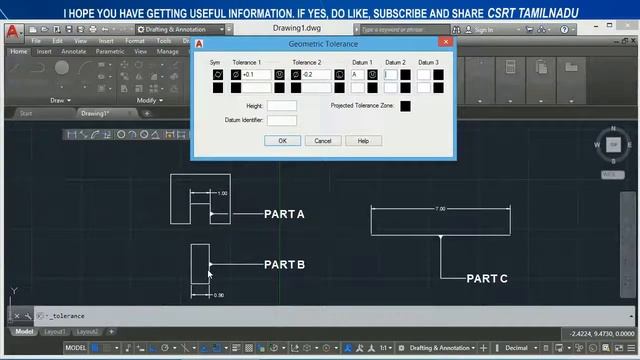The image size is (640, 360).
Task: Toggle Transparency display in status bar
Action: [x=249, y=348]
